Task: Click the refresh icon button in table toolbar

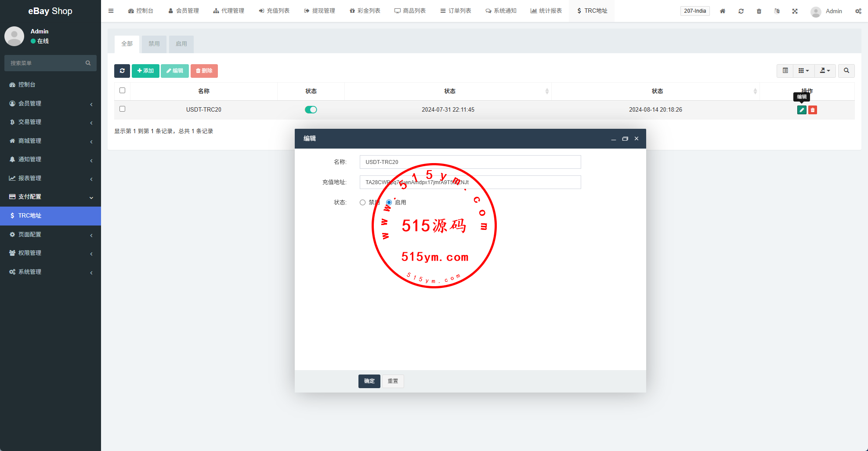Action: (122, 71)
